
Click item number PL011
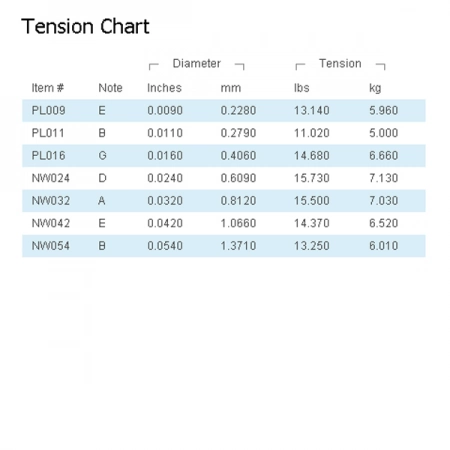pyautogui.click(x=48, y=133)
